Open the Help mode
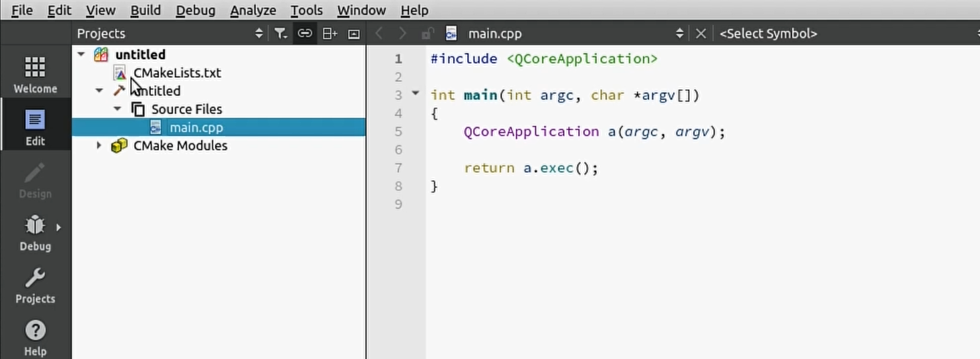The height and width of the screenshot is (359, 980). (x=35, y=337)
